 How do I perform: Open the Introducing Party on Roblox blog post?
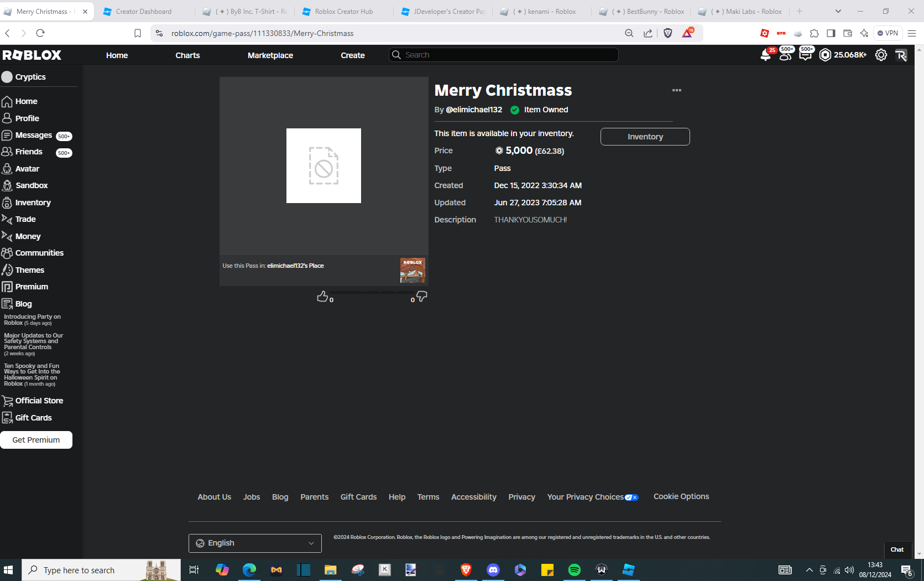tap(32, 320)
